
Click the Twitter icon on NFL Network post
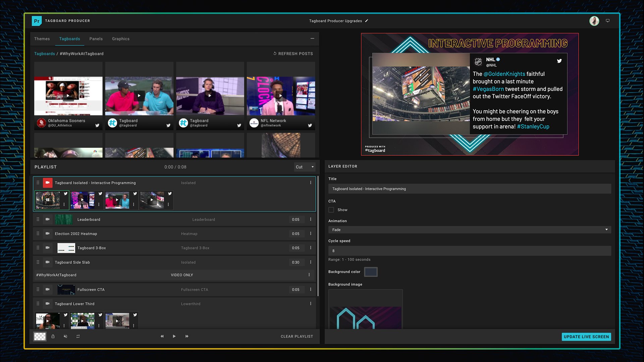[x=310, y=125]
